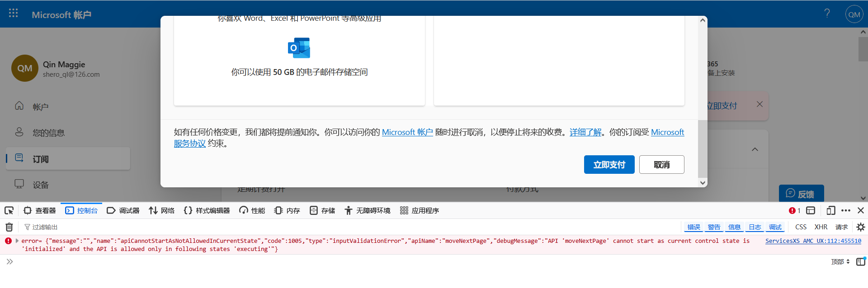Toggle the 警告 warnings filter

coord(714,227)
